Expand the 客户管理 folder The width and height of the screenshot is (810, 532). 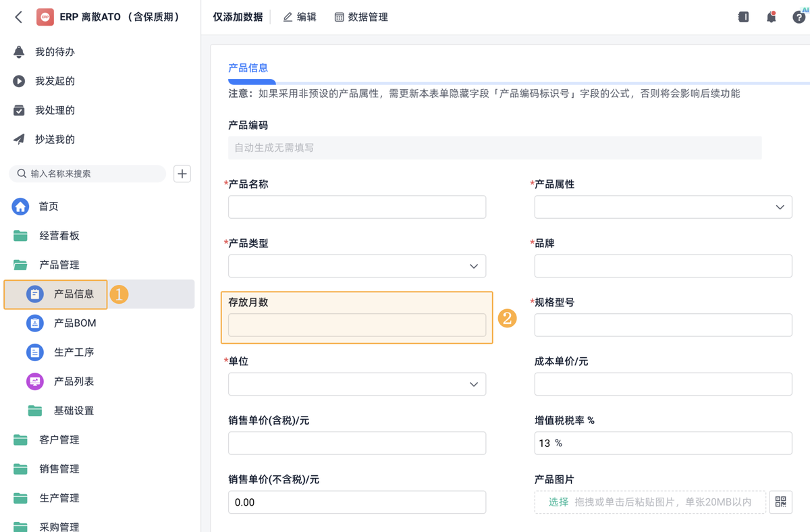click(x=59, y=440)
